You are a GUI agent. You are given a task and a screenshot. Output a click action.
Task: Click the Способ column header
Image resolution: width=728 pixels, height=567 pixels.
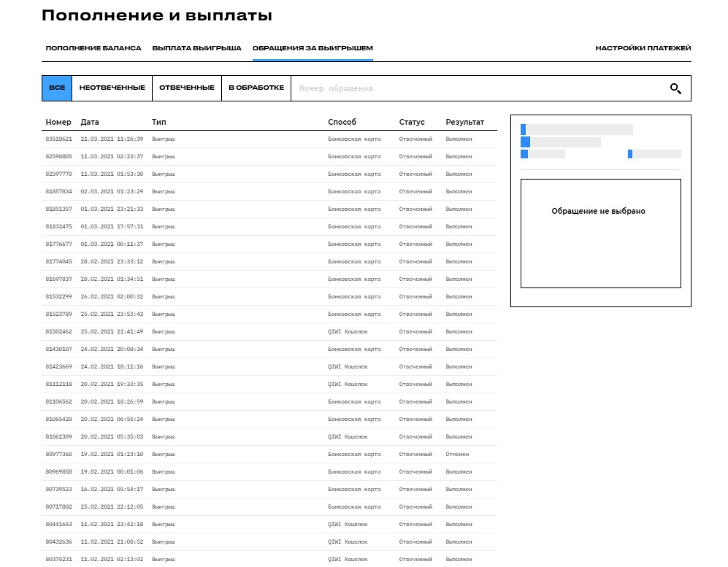pyautogui.click(x=342, y=122)
